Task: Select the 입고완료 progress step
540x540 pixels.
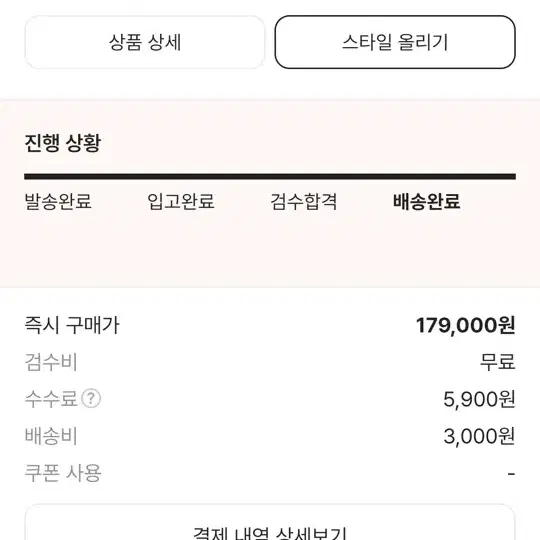Action: 181,201
